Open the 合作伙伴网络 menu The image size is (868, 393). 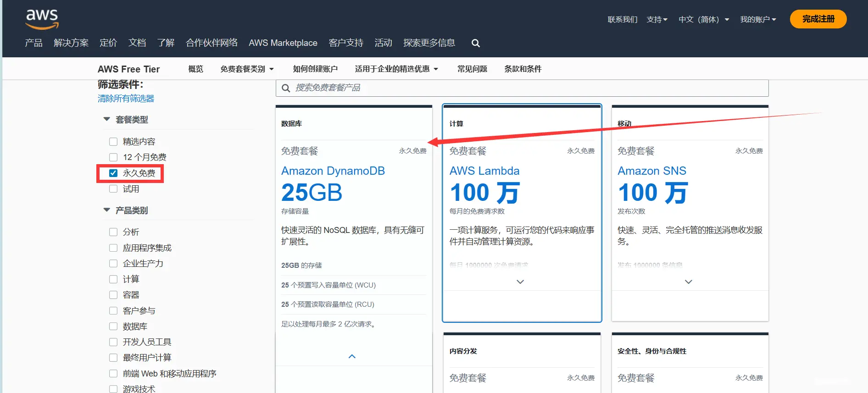coord(211,43)
